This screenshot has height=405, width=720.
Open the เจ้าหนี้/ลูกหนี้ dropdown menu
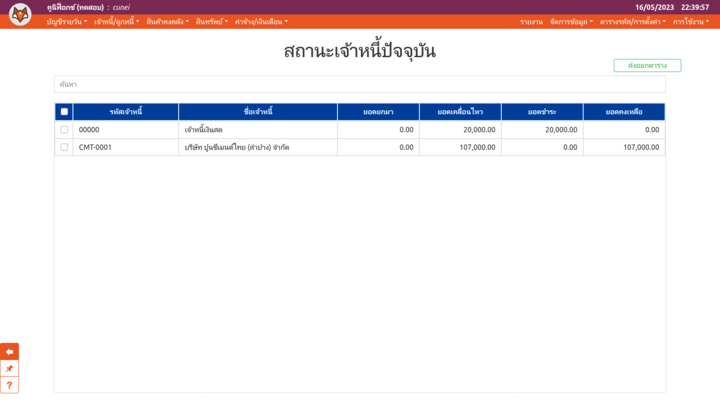[x=117, y=22]
